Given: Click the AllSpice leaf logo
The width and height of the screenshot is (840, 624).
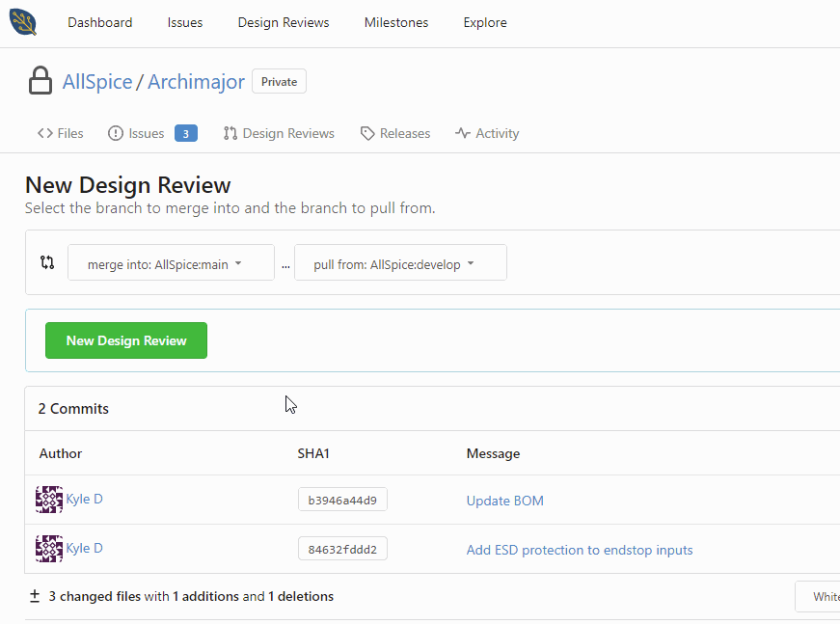Looking at the screenshot, I should [22, 21].
